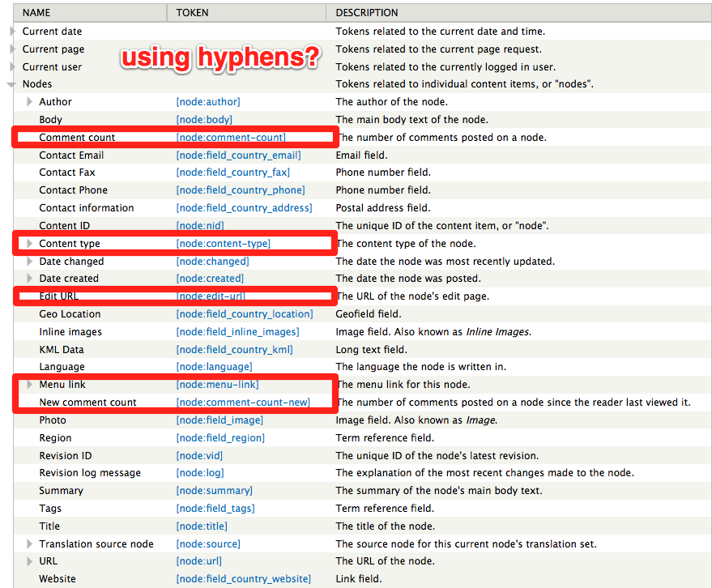Click the [node:field_image] token

click(x=220, y=420)
